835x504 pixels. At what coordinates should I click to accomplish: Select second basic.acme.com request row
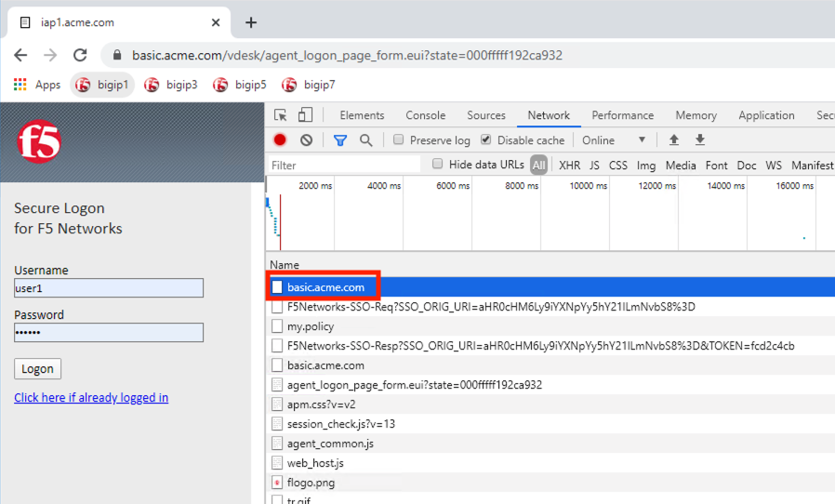tap(550, 365)
